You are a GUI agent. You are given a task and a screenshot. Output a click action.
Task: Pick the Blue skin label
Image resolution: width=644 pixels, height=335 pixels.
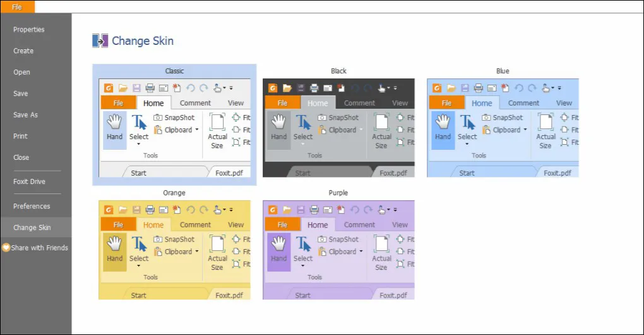(x=503, y=71)
